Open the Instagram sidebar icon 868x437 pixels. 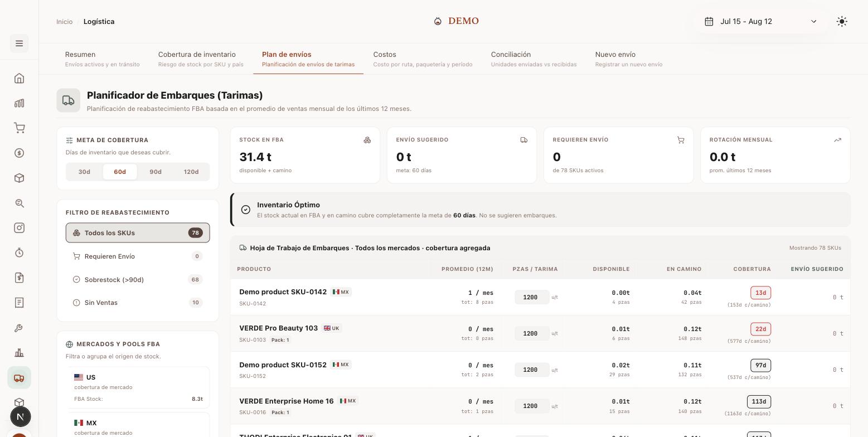(x=19, y=228)
